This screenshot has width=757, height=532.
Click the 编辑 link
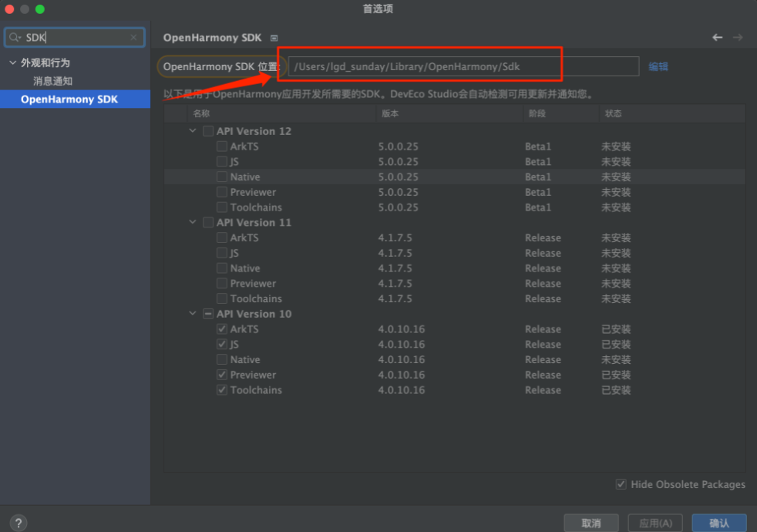[658, 66]
